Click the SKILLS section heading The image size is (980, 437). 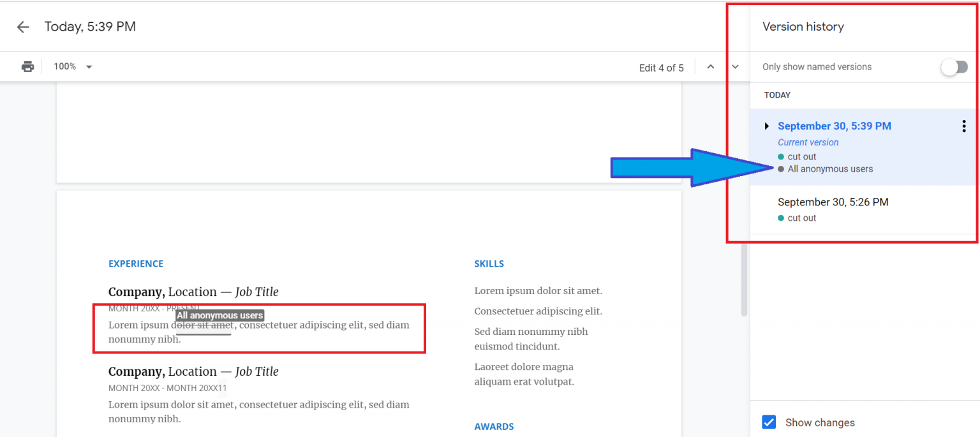coord(489,263)
